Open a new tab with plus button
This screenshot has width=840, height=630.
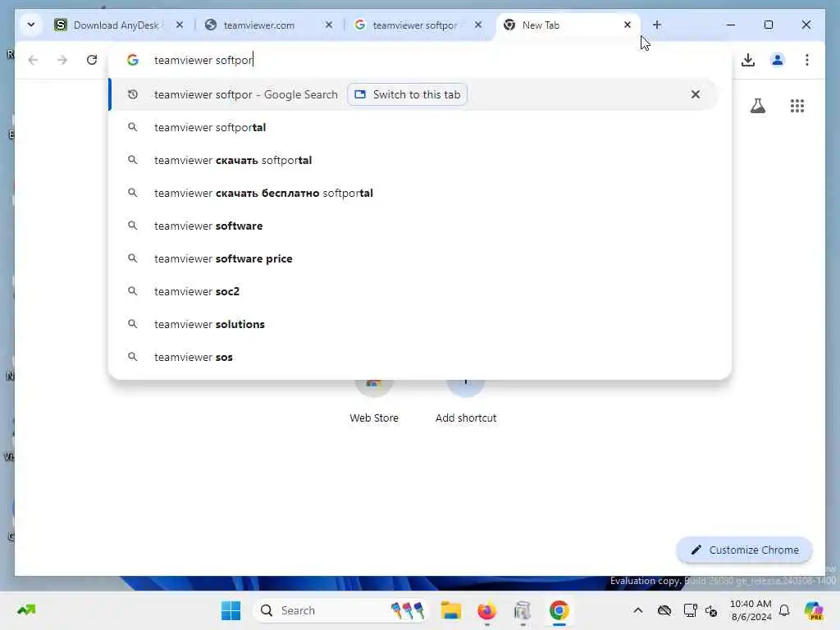pyautogui.click(x=657, y=25)
